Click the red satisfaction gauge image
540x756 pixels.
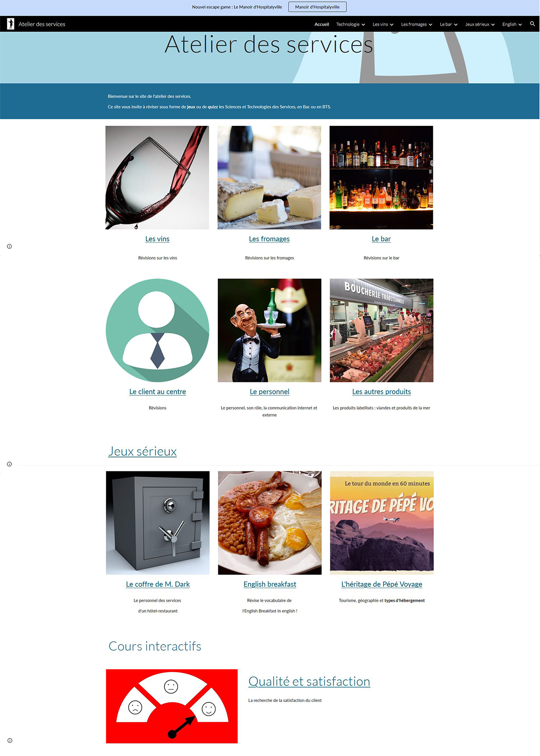[x=172, y=706]
